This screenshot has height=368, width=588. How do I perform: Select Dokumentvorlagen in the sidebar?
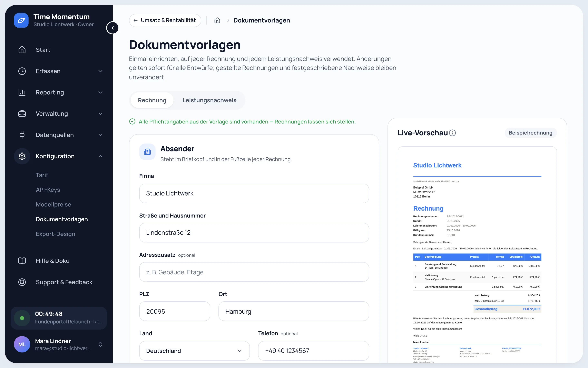coord(62,219)
